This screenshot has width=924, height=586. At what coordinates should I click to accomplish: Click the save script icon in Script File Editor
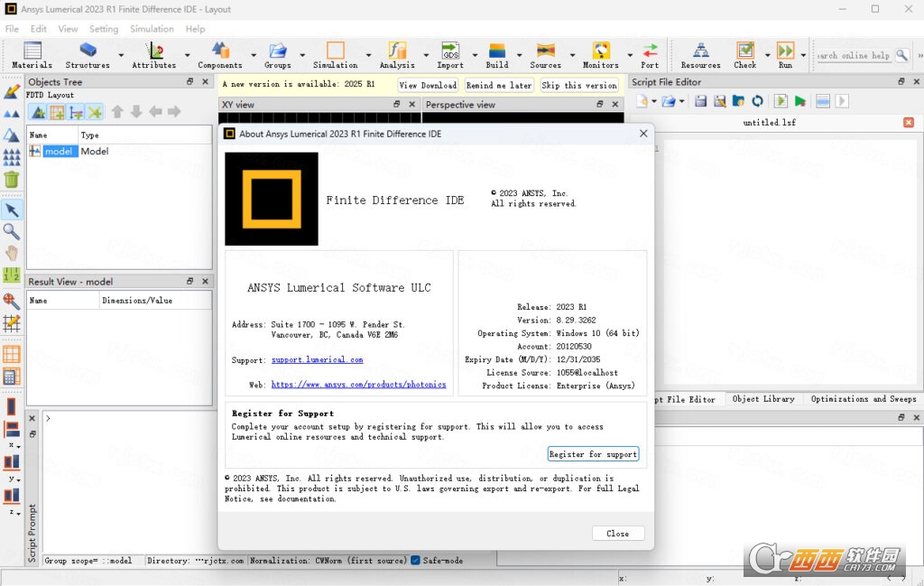[700, 101]
